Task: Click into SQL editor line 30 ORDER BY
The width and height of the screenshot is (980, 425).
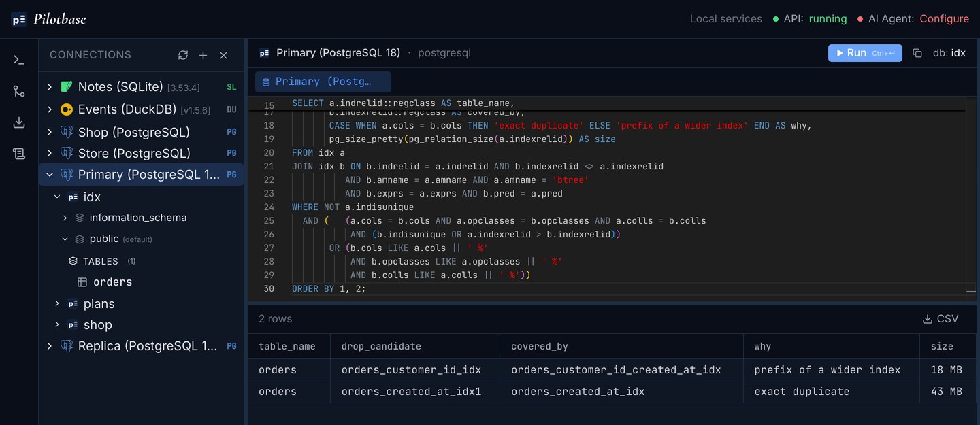Action: tap(329, 289)
